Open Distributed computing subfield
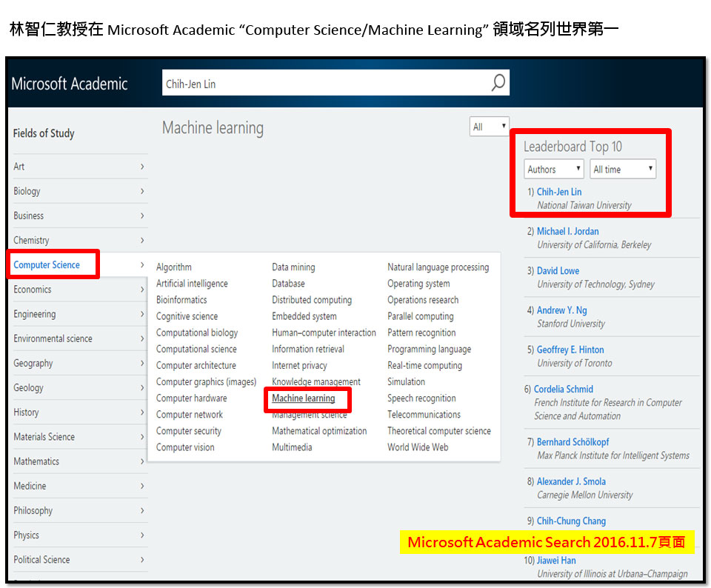The image size is (711, 588). 312,300
